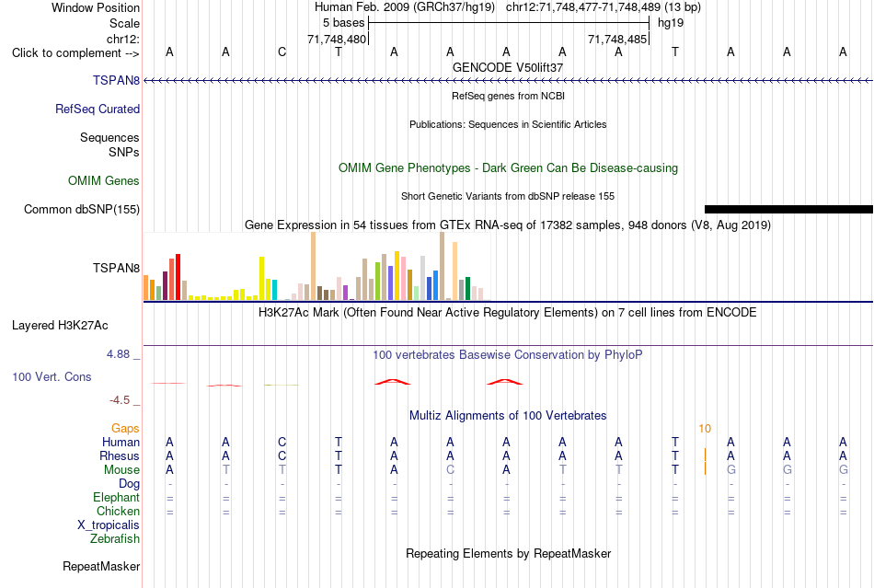Click the Human species label
874x588 pixels.
pos(121,442)
